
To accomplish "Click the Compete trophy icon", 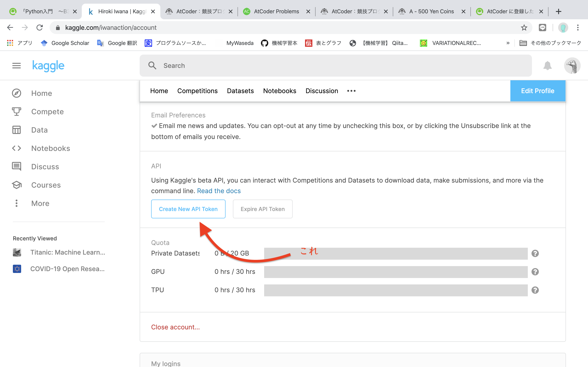I will click(17, 112).
